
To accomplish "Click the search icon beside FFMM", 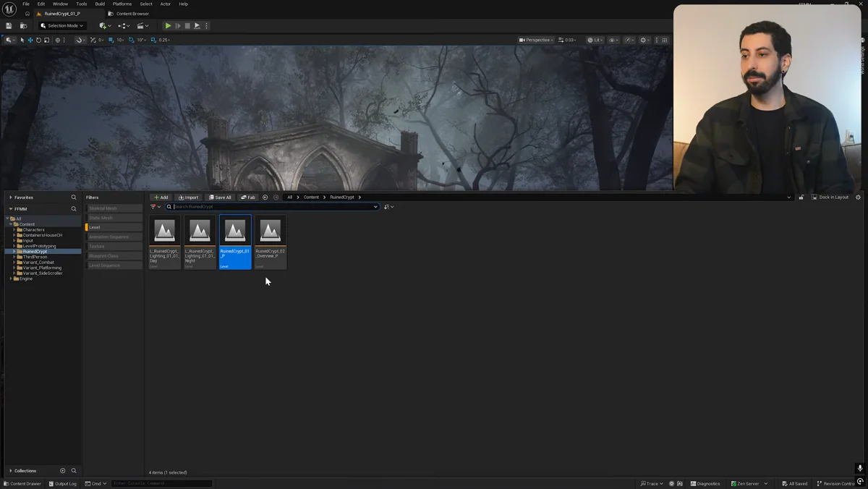I will [x=74, y=209].
